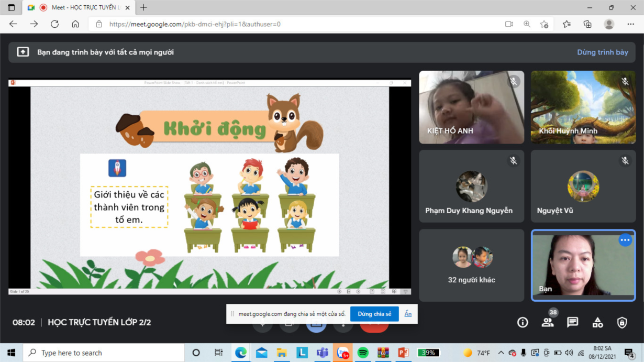Open host controls shield lock icon
Image resolution: width=644 pixels, height=362 pixels.
(x=622, y=323)
